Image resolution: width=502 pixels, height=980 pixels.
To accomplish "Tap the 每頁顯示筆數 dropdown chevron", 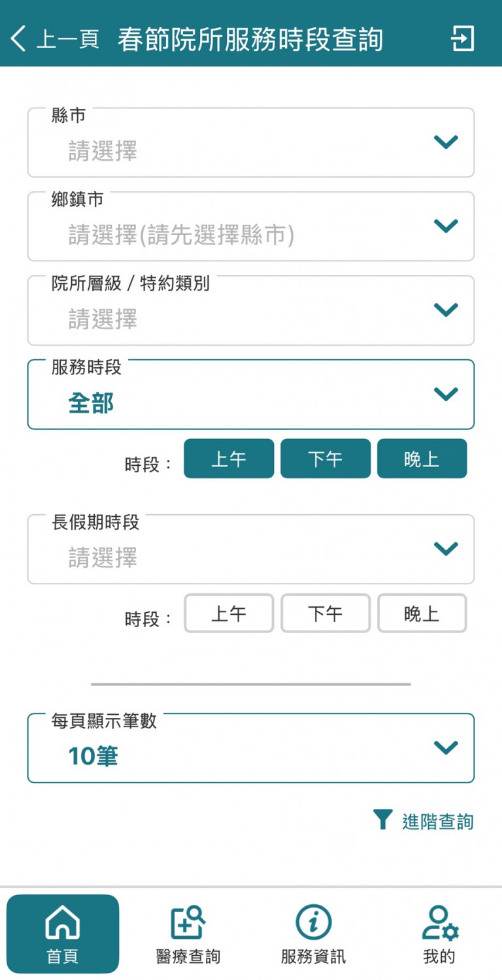I will (446, 747).
